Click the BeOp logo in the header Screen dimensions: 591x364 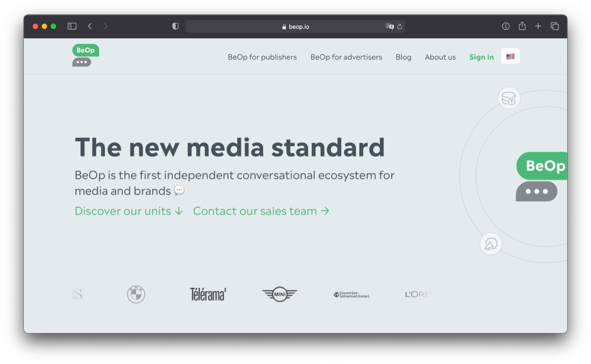tap(86, 55)
